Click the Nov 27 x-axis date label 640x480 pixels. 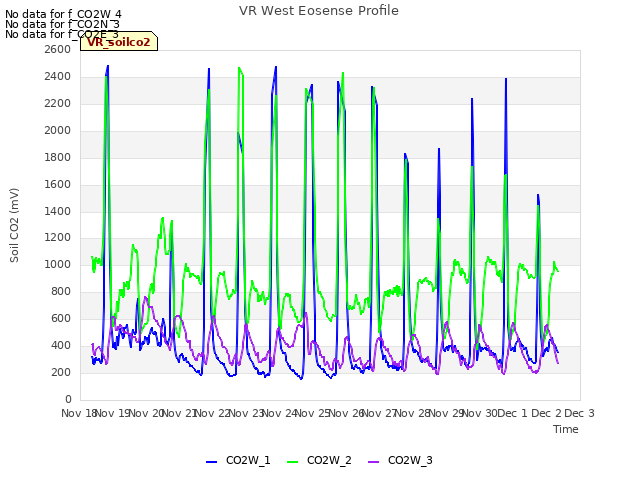click(380, 413)
